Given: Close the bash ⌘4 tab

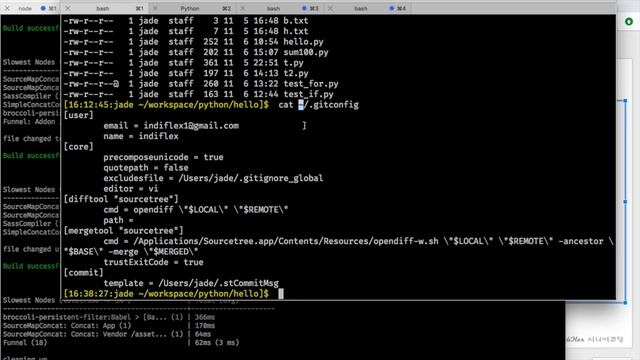Looking at the screenshot, I should click(x=330, y=8).
